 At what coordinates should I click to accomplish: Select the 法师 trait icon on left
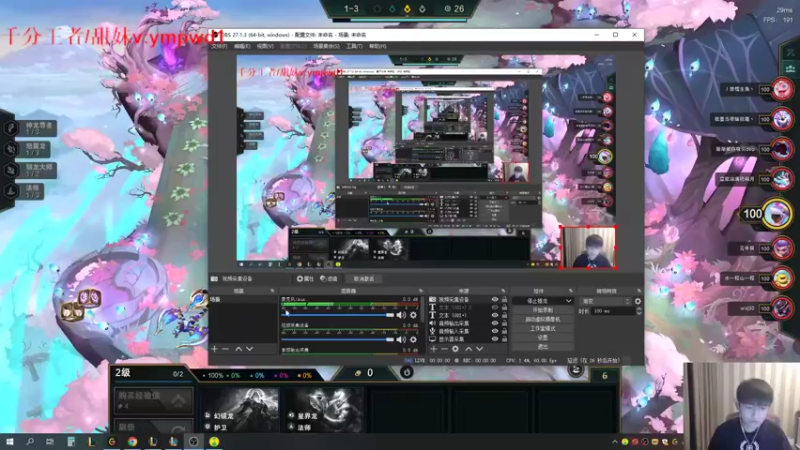tap(11, 191)
